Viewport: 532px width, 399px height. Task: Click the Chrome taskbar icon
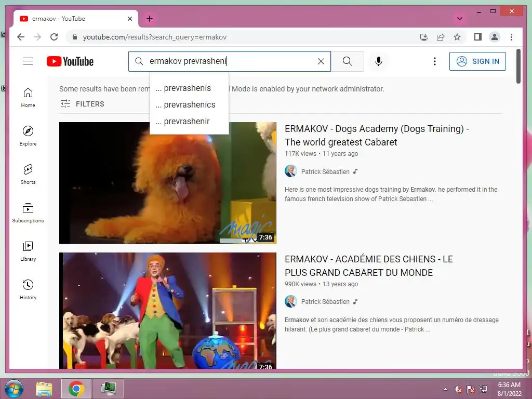pyautogui.click(x=76, y=389)
